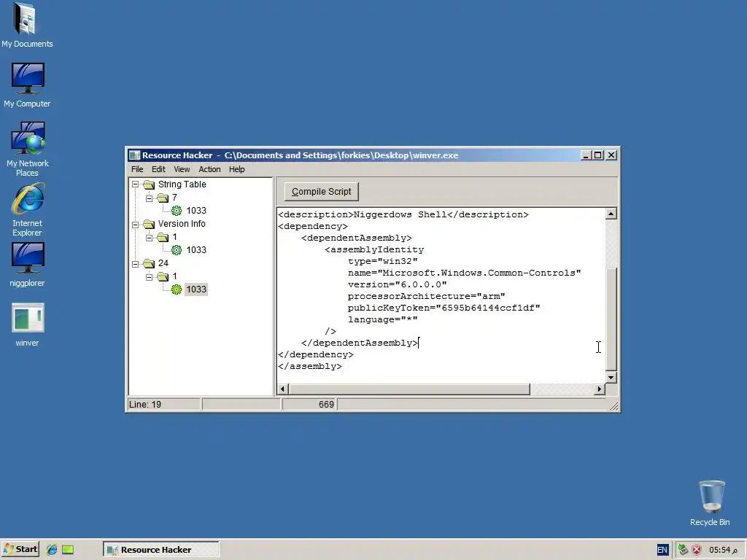Open the Start menu
Viewport: 747px width, 560px height.
coord(20,550)
